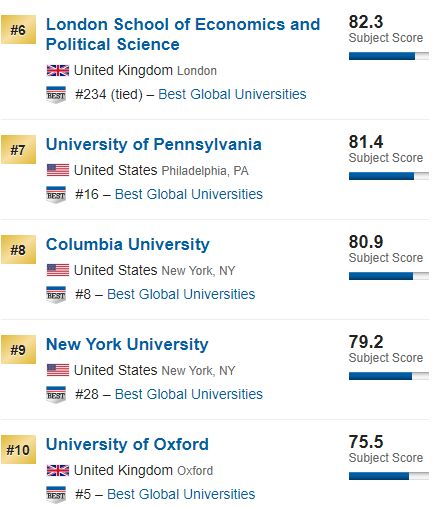This screenshot has height=507, width=435.
Task: Click Best Global Universities link beside #5
Action: (x=181, y=494)
